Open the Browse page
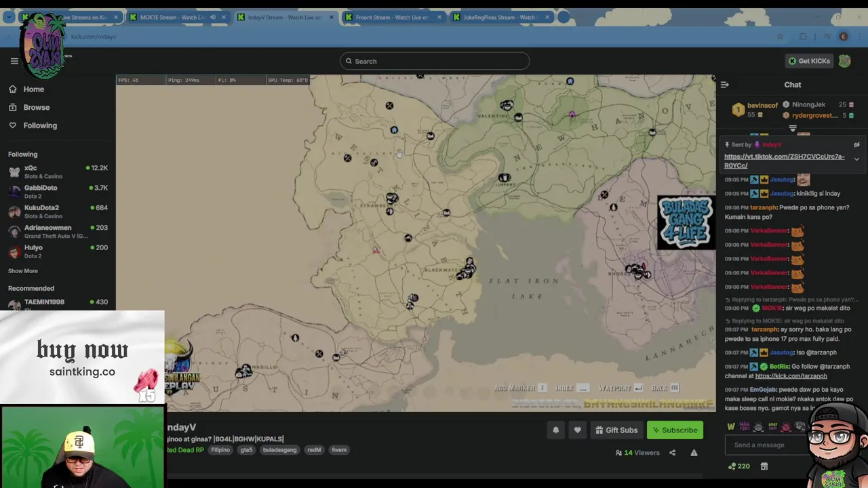 tap(37, 107)
